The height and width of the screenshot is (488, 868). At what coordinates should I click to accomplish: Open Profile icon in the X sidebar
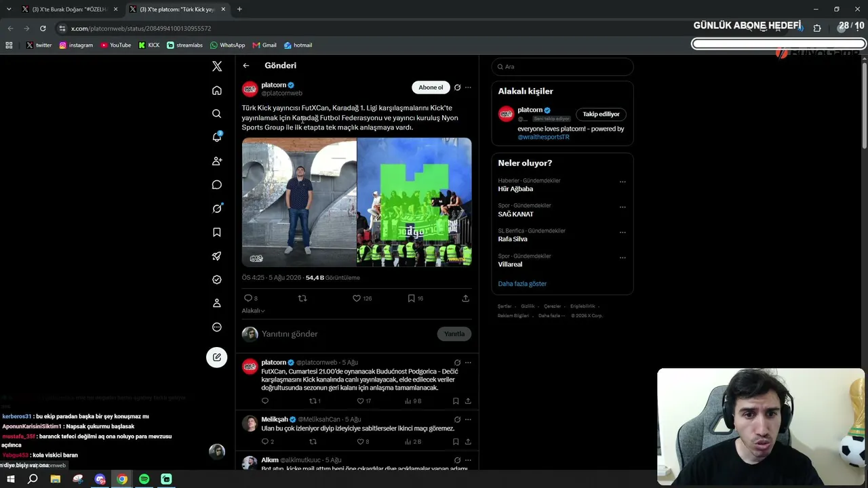coord(217,303)
